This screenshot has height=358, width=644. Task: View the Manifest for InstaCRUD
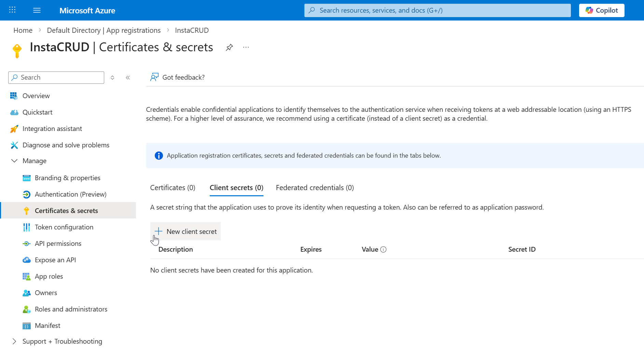tap(47, 325)
